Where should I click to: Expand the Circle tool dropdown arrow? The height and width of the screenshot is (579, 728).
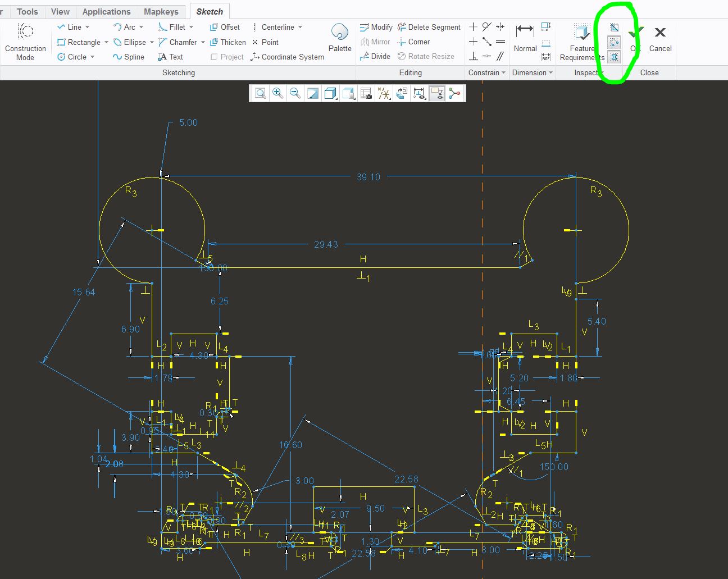(x=92, y=57)
